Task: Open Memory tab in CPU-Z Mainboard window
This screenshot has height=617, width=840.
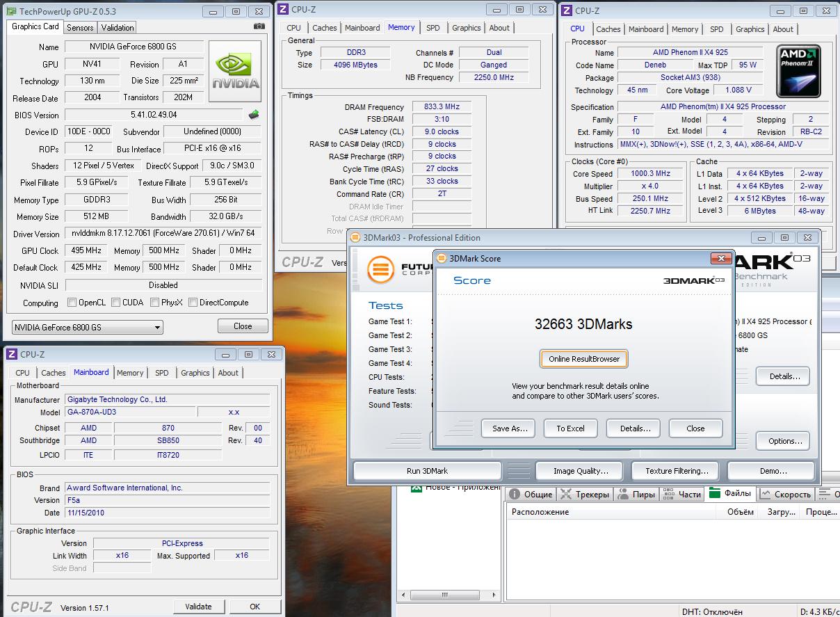Action: tap(130, 373)
